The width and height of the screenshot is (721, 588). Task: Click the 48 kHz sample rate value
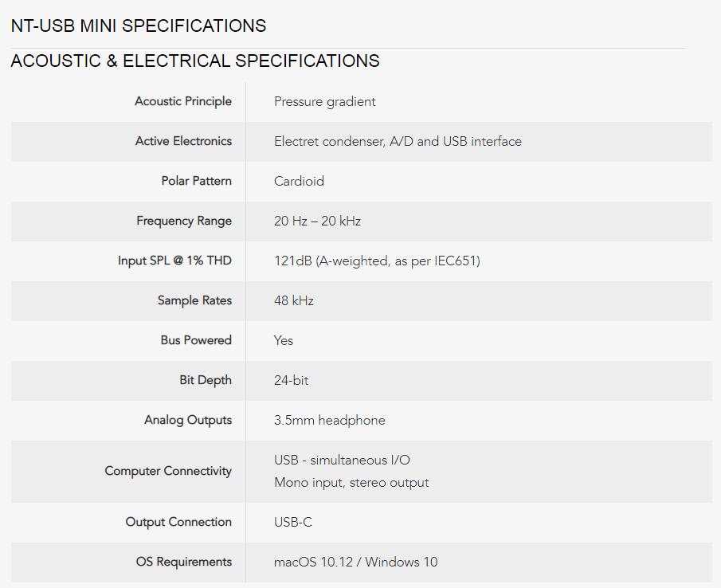(x=294, y=300)
